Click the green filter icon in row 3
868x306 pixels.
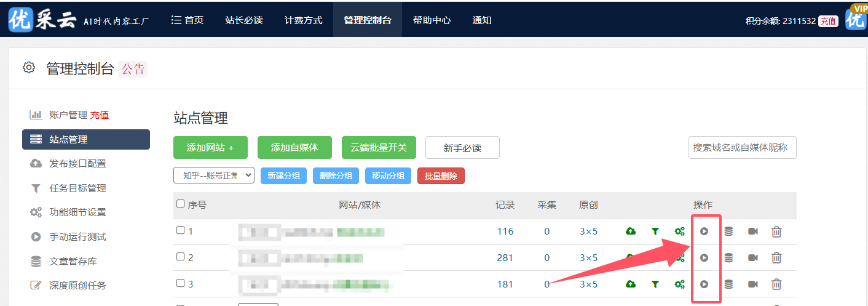pos(655,284)
